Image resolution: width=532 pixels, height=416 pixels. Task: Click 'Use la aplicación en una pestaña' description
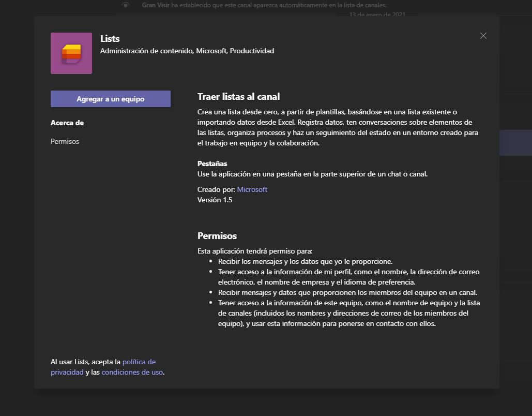[x=312, y=174]
